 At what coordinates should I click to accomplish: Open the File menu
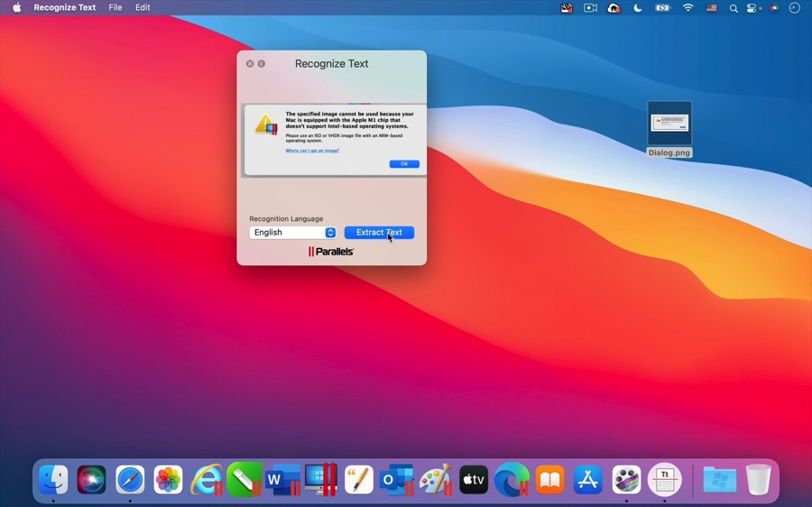[x=115, y=8]
